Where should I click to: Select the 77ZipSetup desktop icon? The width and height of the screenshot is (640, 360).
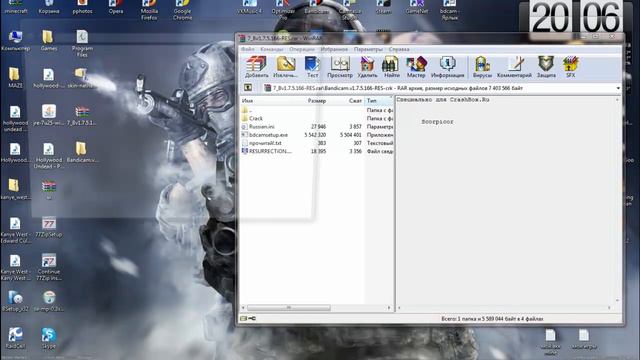[49, 227]
